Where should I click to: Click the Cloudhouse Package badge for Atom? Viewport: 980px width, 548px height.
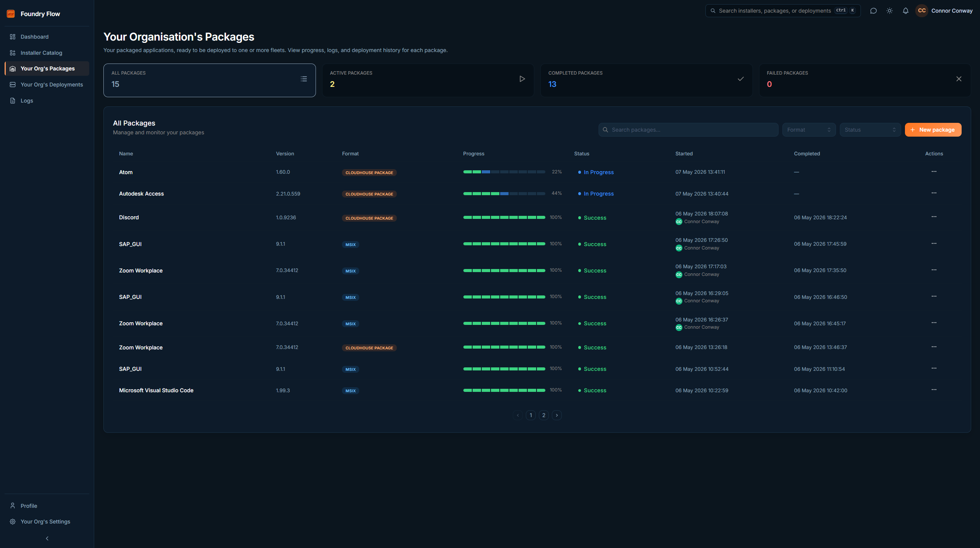tap(369, 173)
